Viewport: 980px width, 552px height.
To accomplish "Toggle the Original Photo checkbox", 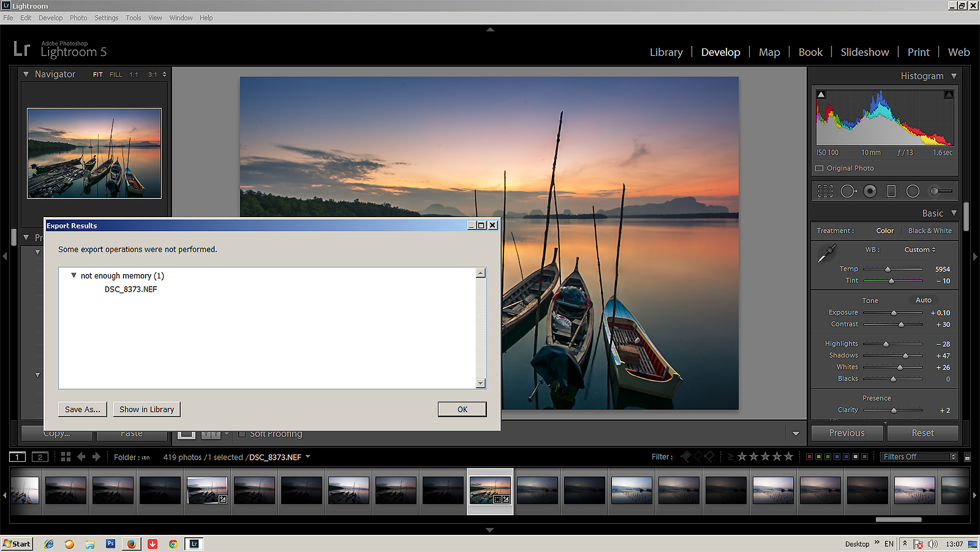I will pos(819,168).
